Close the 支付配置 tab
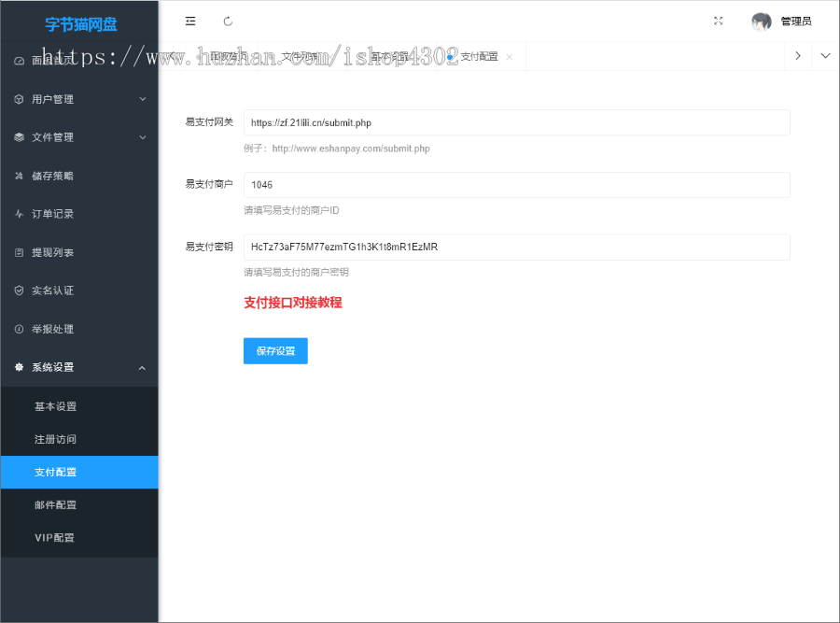The width and height of the screenshot is (840, 623). 510,57
